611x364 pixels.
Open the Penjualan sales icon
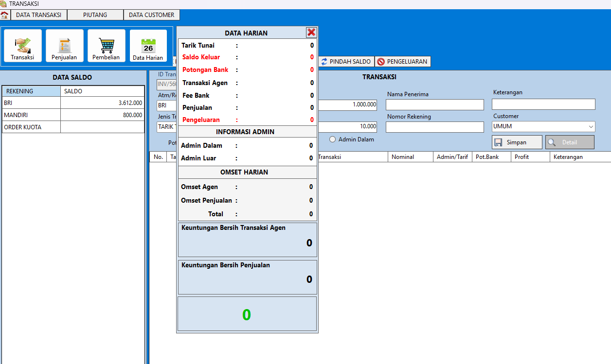(64, 46)
